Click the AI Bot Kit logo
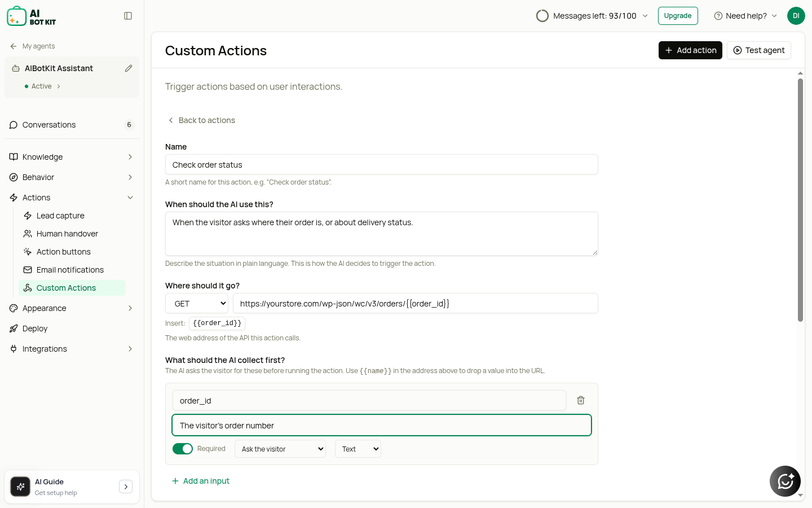Viewport: 812px width, 508px height. [32, 16]
